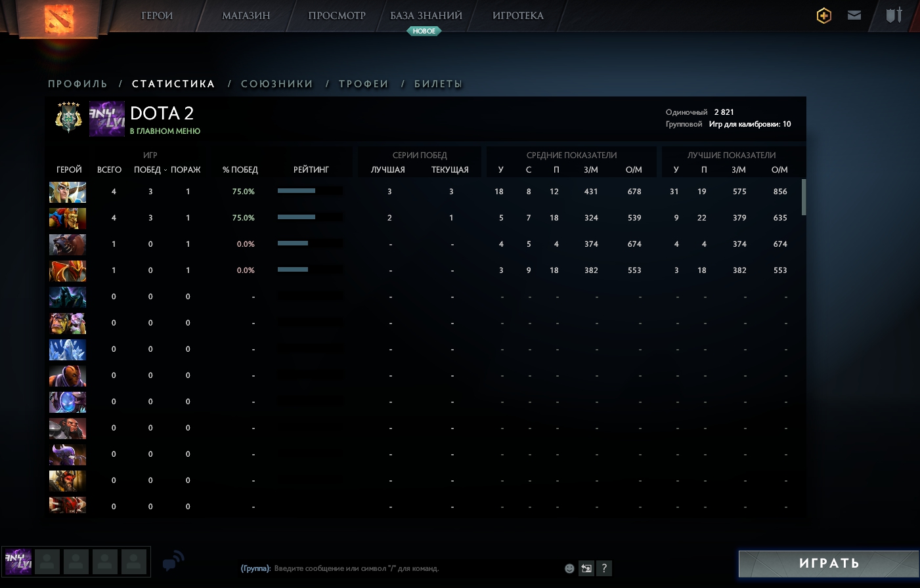The height and width of the screenshot is (588, 920).
Task: Open the armory sword and shield icon
Action: (x=894, y=15)
